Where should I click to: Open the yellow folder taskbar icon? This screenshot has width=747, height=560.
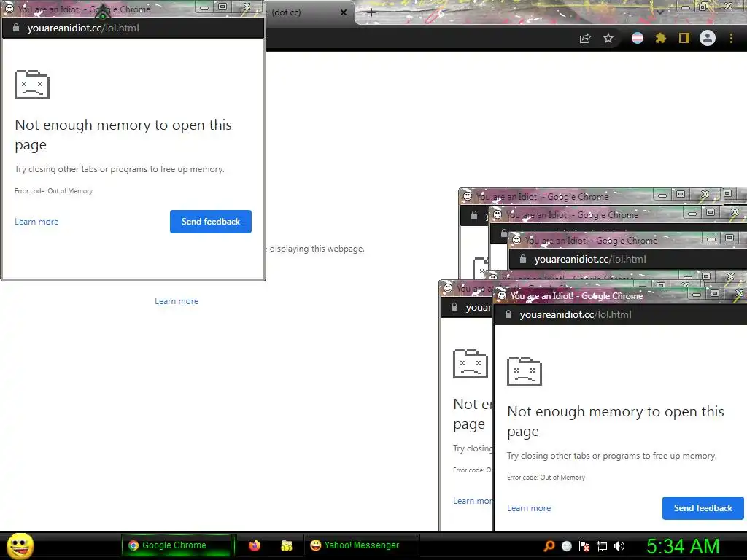coord(286,545)
